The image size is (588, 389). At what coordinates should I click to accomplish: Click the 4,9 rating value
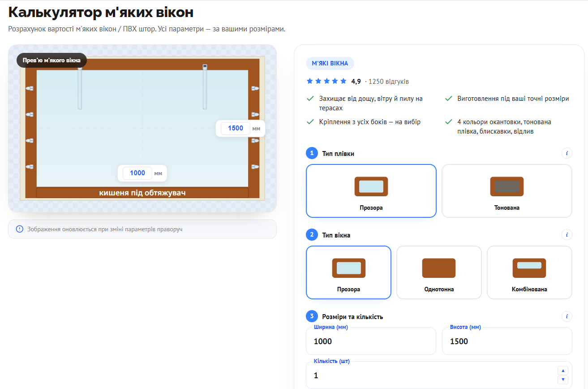[x=356, y=82]
